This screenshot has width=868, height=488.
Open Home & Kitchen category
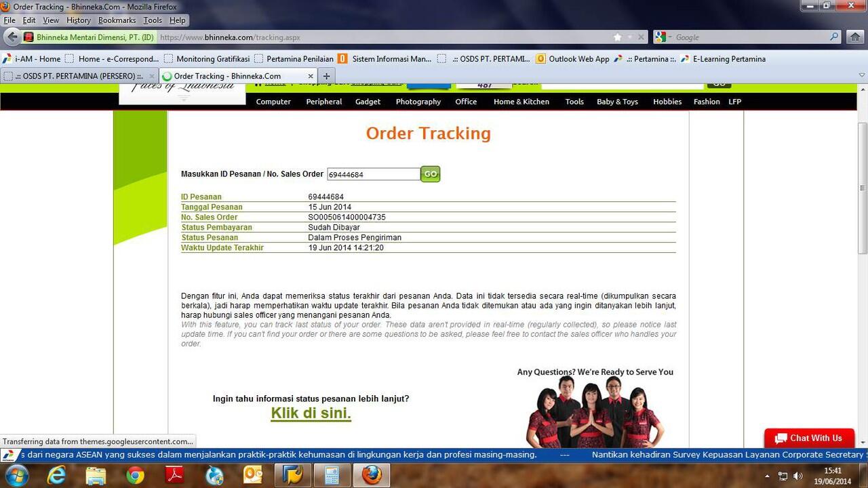(521, 102)
